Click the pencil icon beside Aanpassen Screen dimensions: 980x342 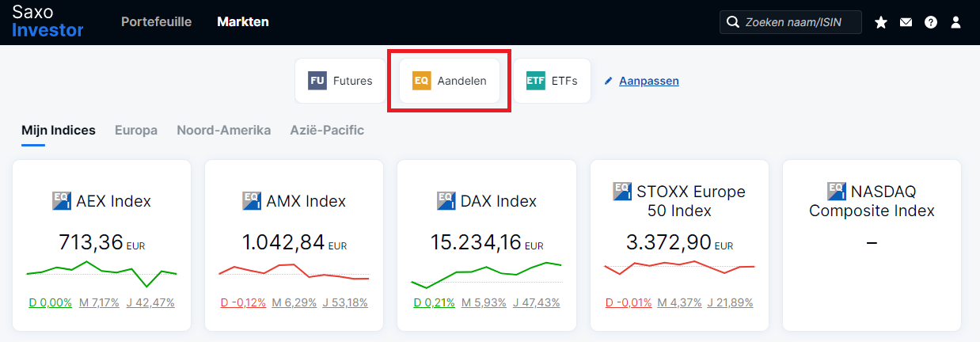pyautogui.click(x=609, y=81)
